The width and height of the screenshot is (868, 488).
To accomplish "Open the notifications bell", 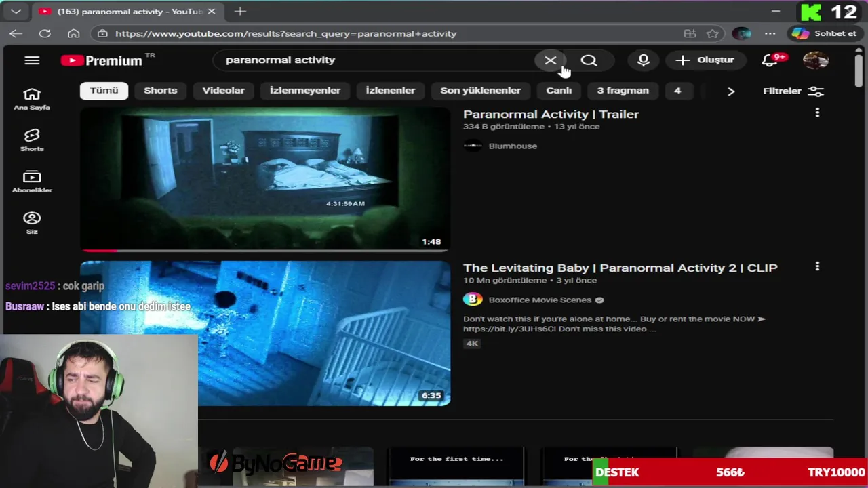I will pyautogui.click(x=769, y=60).
